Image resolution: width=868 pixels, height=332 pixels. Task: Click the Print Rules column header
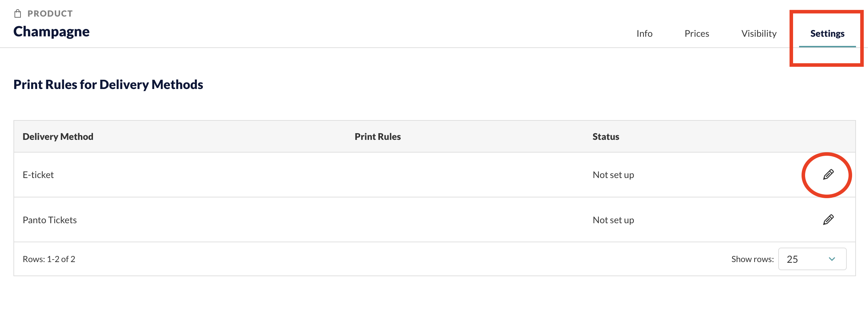tap(378, 137)
